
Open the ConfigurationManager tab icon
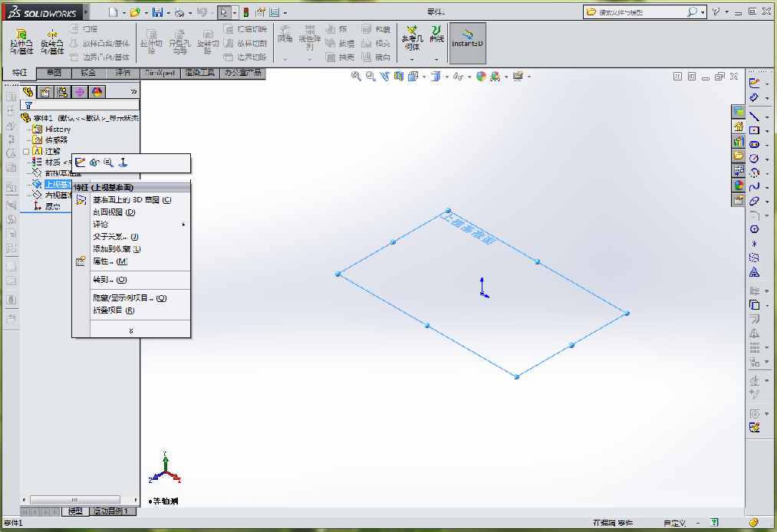[62, 92]
